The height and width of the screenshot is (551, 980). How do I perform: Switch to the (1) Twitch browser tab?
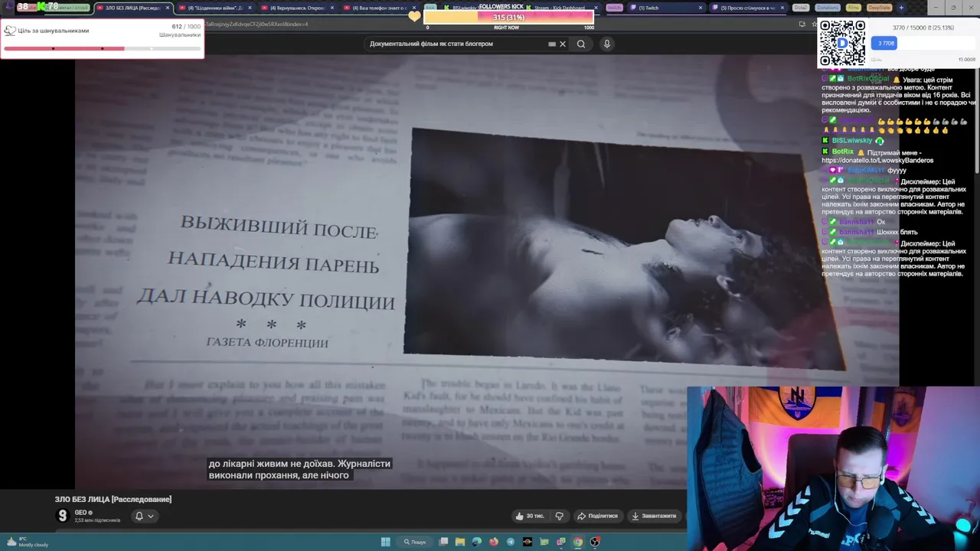tap(665, 8)
